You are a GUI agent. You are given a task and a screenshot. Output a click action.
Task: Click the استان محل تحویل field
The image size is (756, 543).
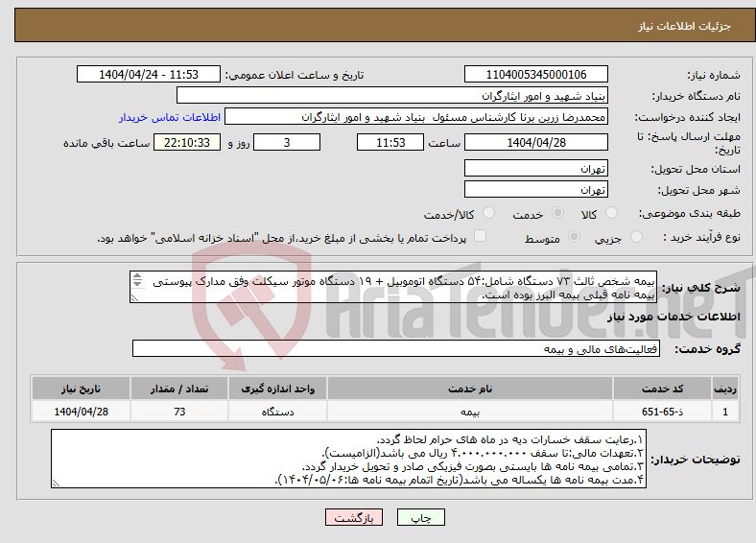tap(536, 168)
